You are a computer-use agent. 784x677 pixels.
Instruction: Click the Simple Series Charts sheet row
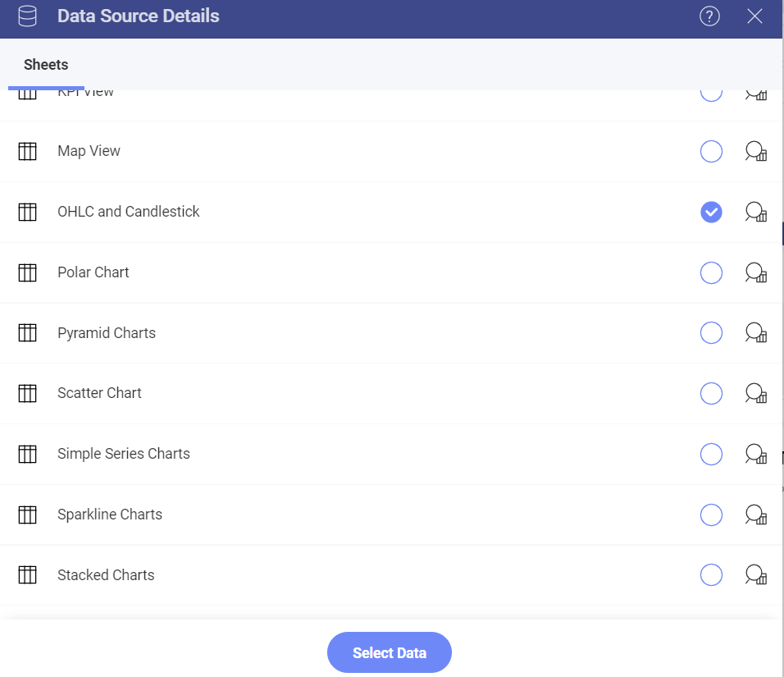(391, 455)
